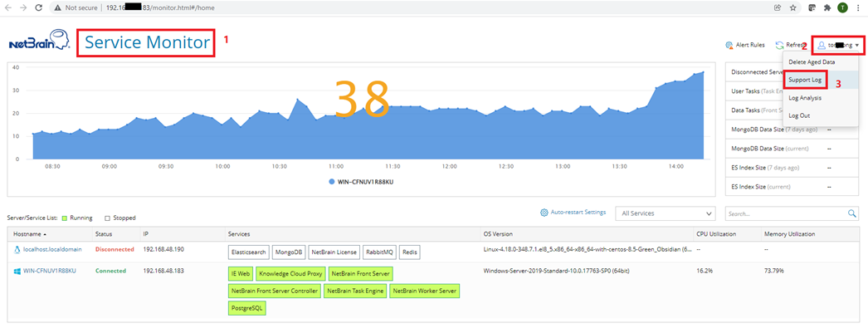The height and width of the screenshot is (333, 868).
Task: Click the browser bookmark star icon
Action: click(x=794, y=7)
